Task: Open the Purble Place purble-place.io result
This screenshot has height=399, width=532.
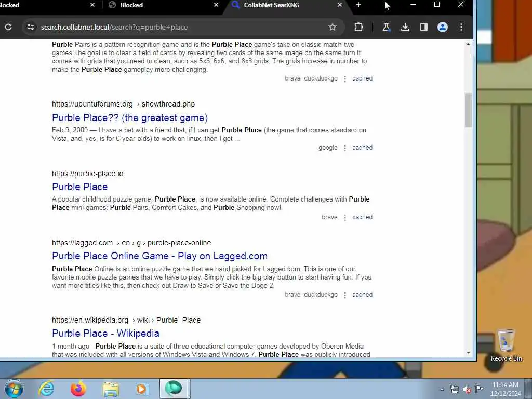Action: coord(79,187)
